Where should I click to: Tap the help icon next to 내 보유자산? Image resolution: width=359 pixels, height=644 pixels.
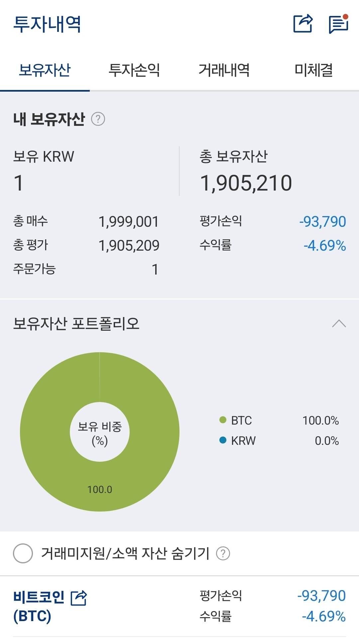(x=97, y=119)
